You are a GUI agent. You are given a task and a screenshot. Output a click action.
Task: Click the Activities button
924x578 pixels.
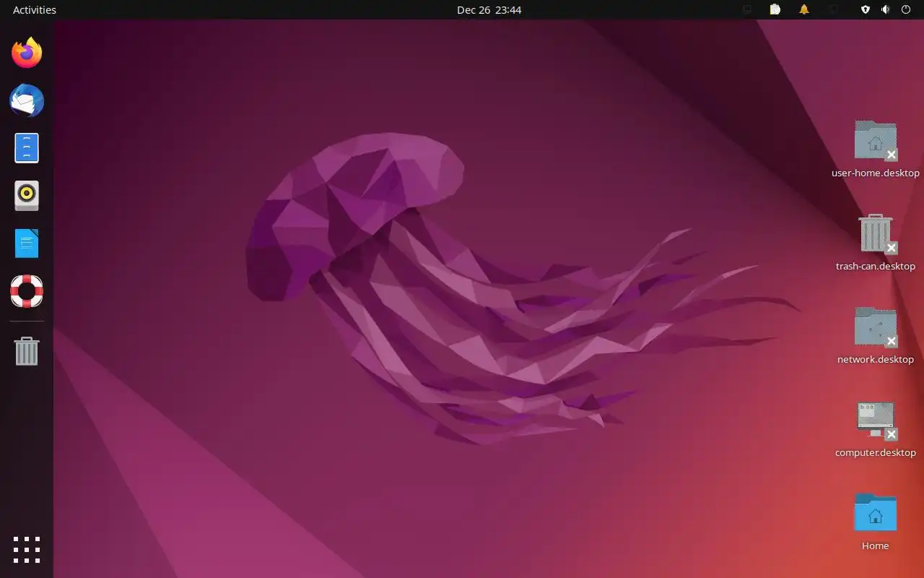pyautogui.click(x=35, y=9)
